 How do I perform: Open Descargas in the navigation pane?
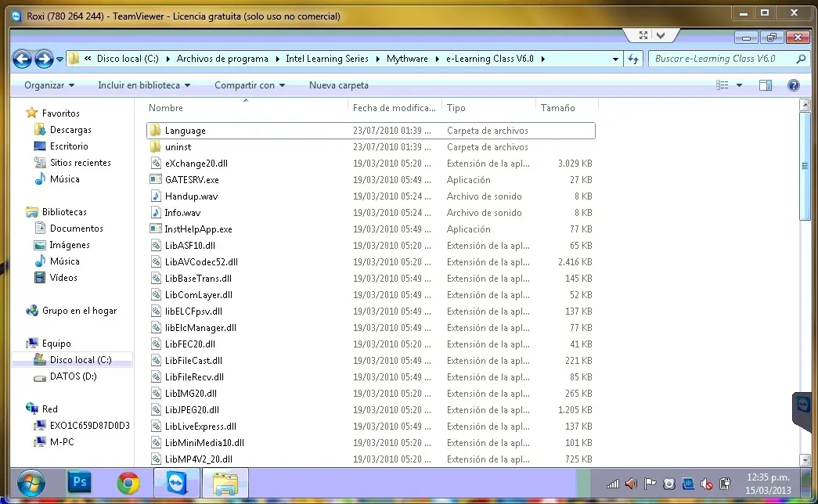(x=70, y=129)
